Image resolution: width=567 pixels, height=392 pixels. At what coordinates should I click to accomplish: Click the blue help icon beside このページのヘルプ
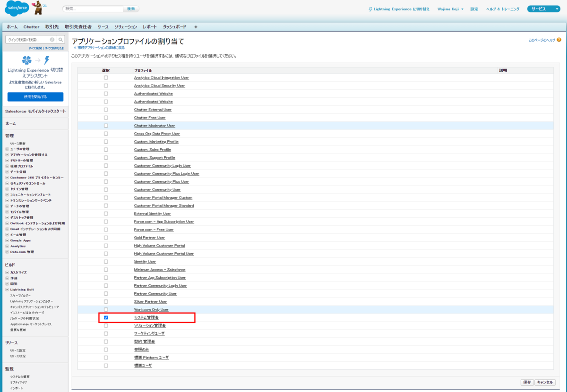coord(559,40)
